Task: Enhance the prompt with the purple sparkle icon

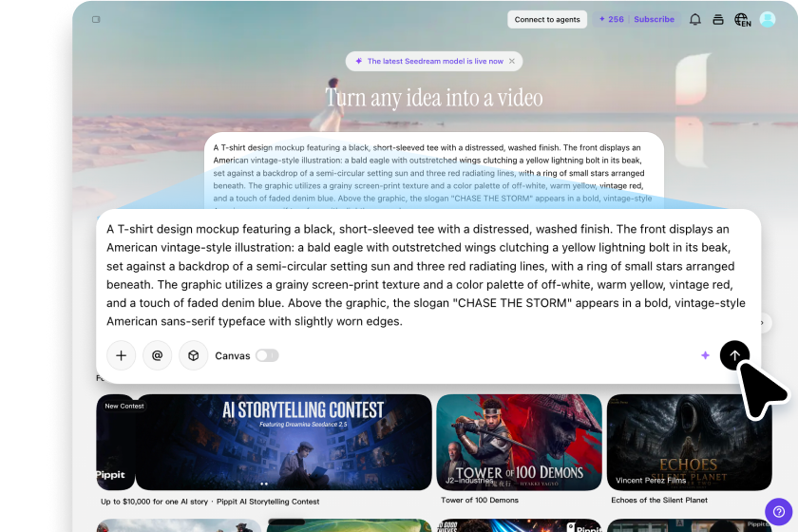Action: click(x=705, y=355)
